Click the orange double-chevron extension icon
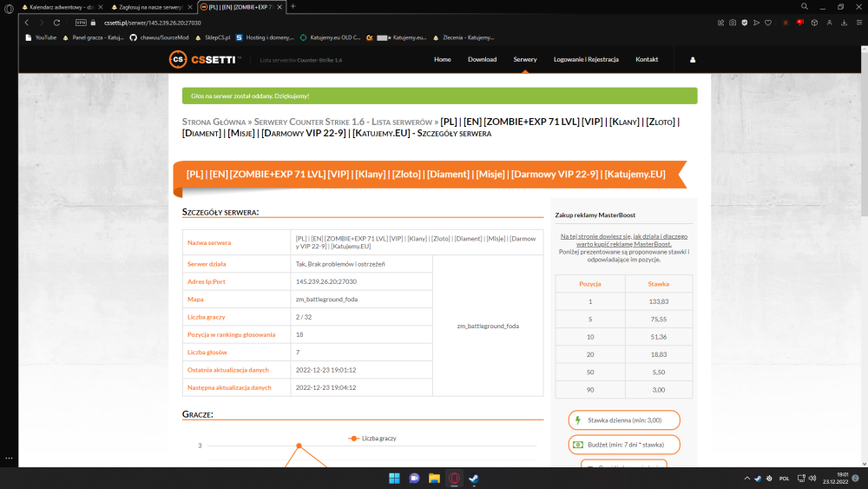 pyautogui.click(x=785, y=23)
